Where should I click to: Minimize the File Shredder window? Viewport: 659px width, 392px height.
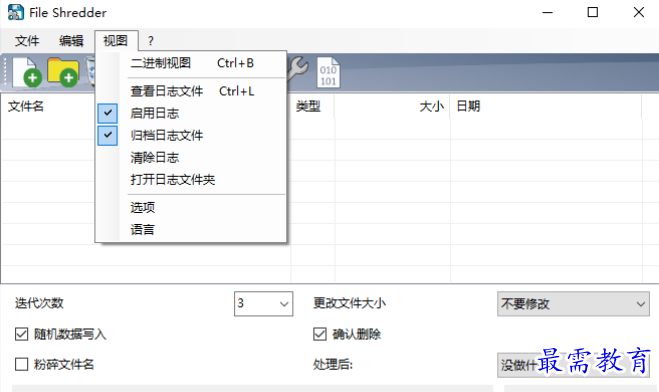pyautogui.click(x=548, y=13)
